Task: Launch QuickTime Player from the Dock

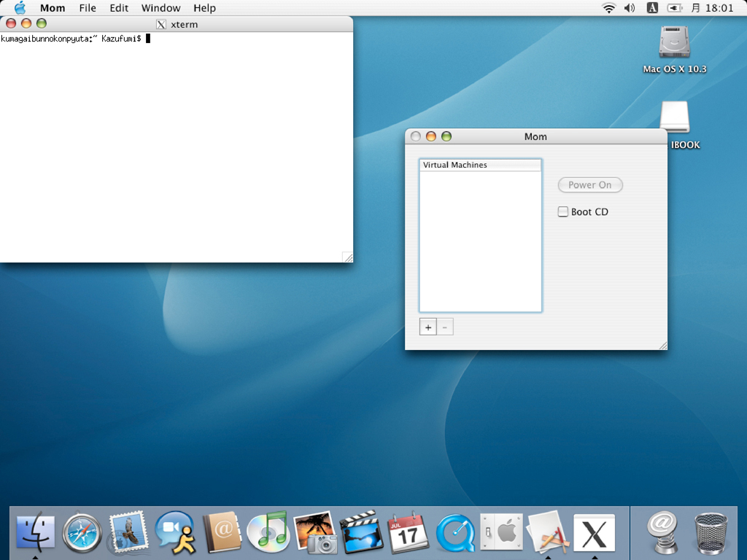Action: (455, 533)
